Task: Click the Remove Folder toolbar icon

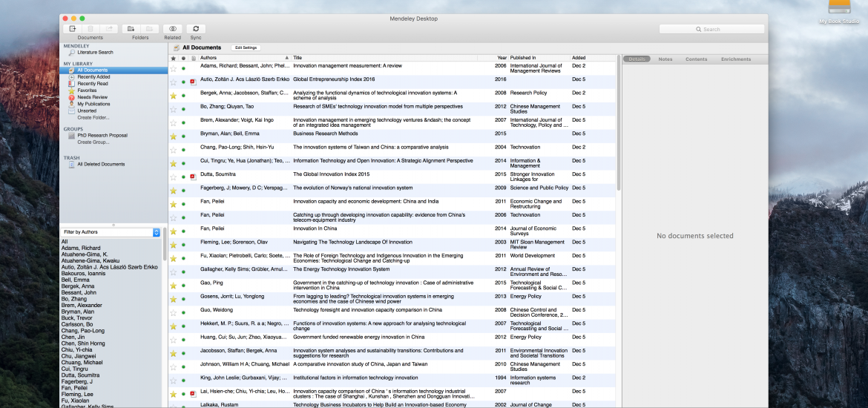Action: click(149, 29)
